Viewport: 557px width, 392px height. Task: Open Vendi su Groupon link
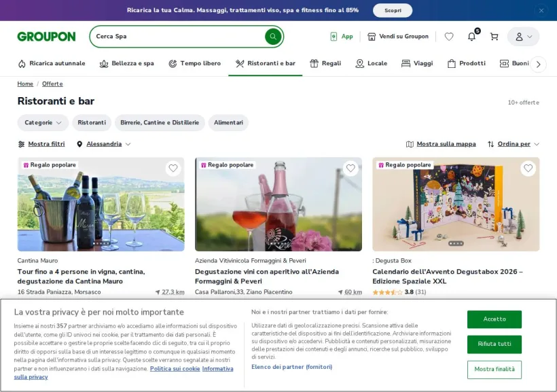(x=398, y=36)
